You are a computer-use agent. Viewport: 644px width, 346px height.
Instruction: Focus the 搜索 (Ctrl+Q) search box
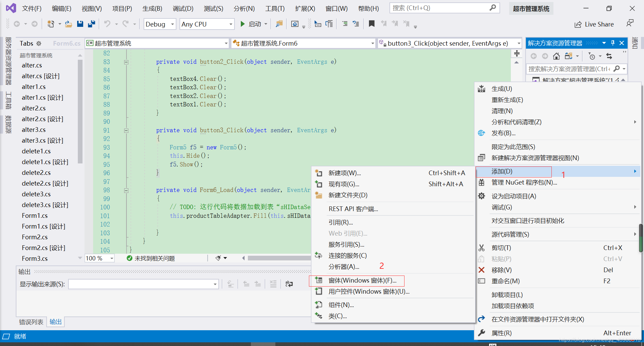(445, 8)
